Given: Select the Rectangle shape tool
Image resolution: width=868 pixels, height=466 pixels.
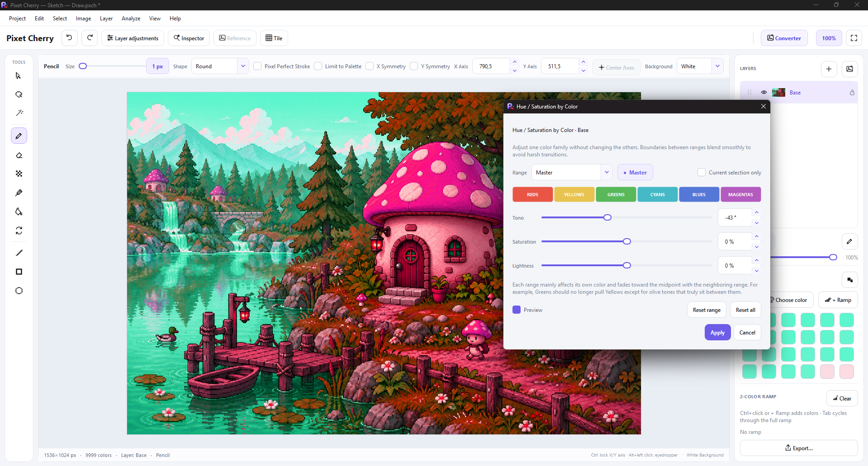Looking at the screenshot, I should [x=19, y=272].
